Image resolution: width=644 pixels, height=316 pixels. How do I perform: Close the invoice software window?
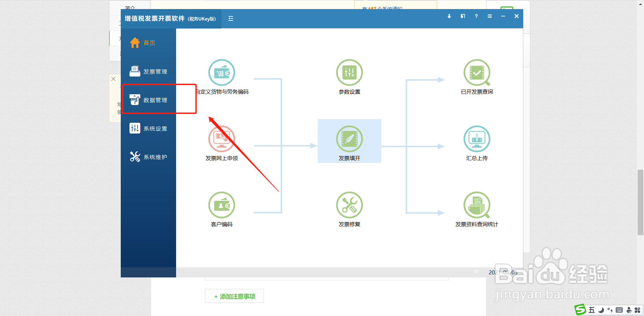pyautogui.click(x=517, y=16)
